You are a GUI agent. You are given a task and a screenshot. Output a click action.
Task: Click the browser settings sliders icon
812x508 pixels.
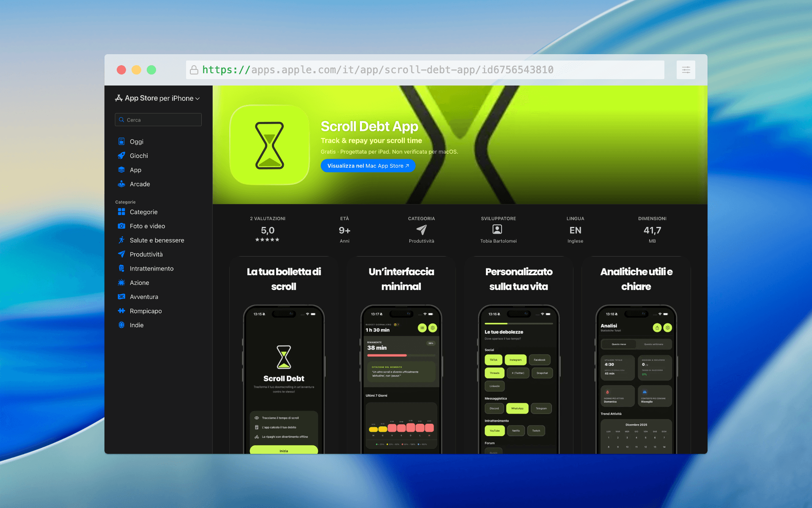(686, 70)
